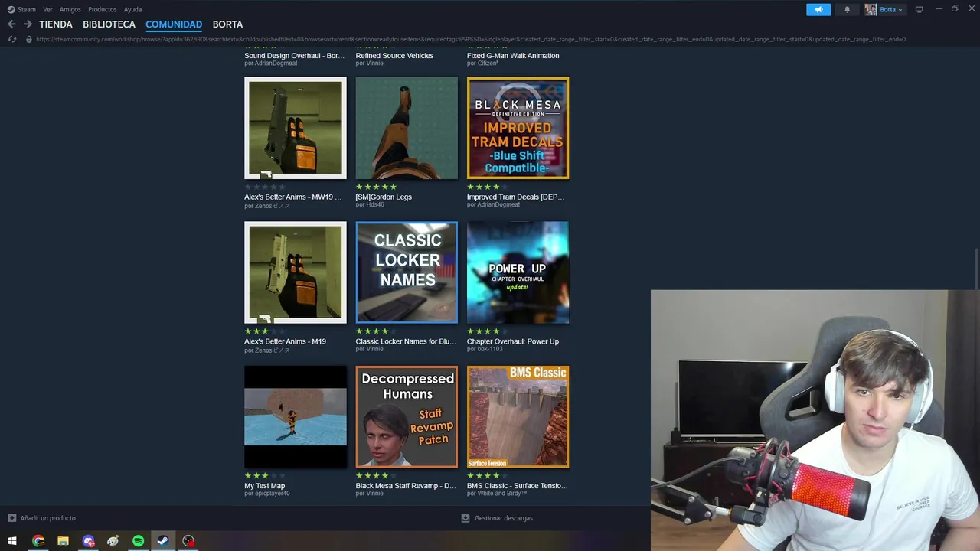
Task: Click Improved Tram Decals [DEP... title
Action: [515, 197]
